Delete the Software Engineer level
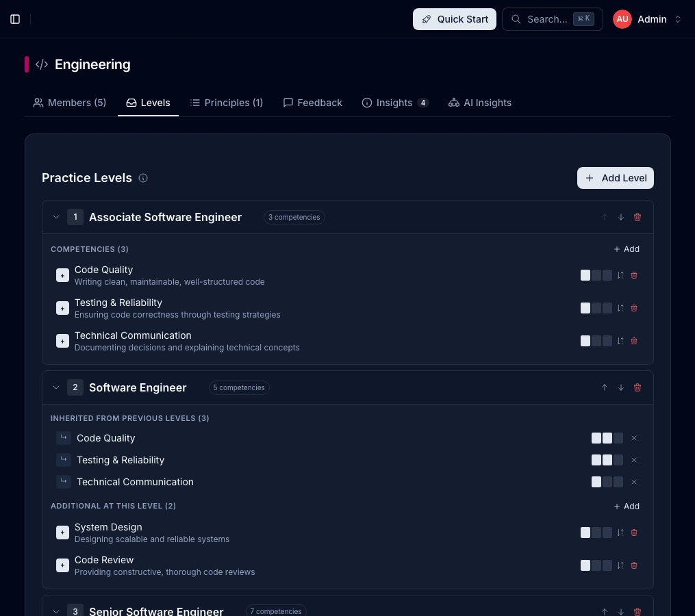Image resolution: width=695 pixels, height=616 pixels. [x=637, y=388]
